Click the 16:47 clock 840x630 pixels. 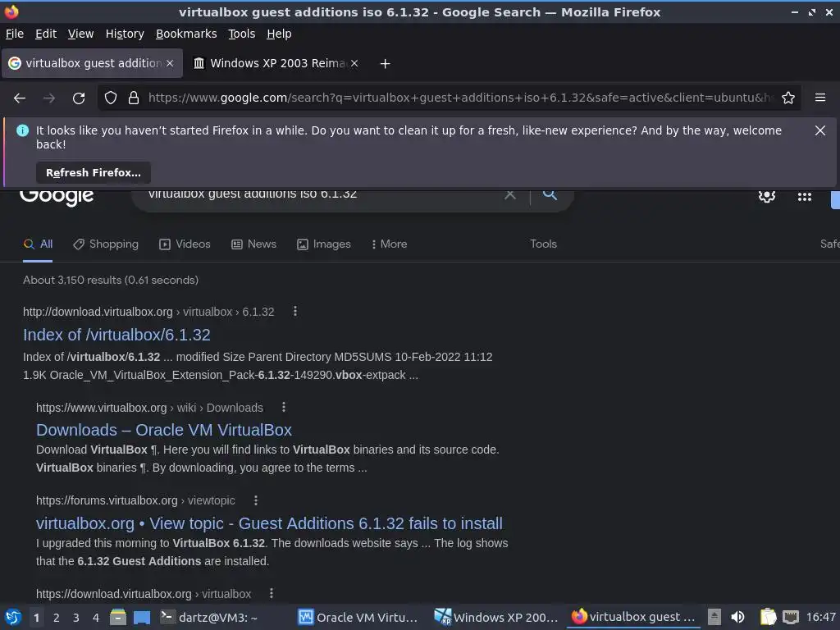coord(820,617)
